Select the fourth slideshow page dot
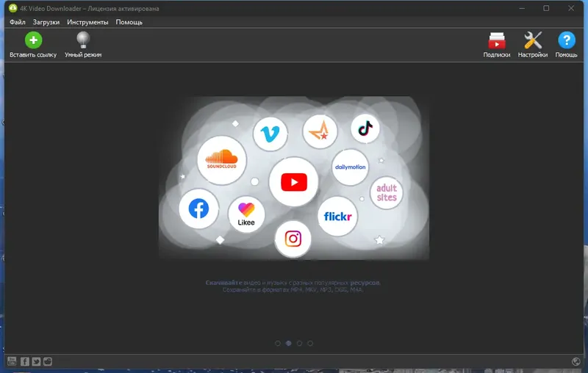Viewport: 588px width, 373px height. [x=310, y=343]
